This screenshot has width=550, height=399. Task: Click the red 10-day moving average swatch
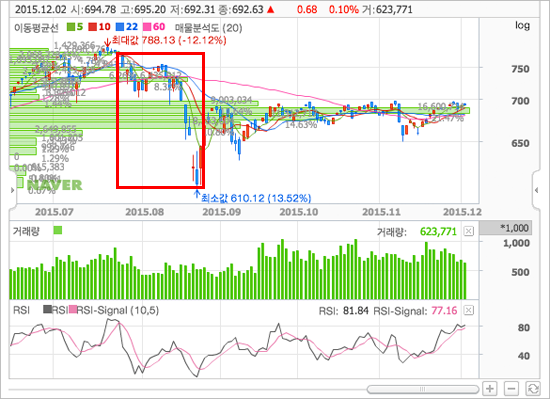92,27
